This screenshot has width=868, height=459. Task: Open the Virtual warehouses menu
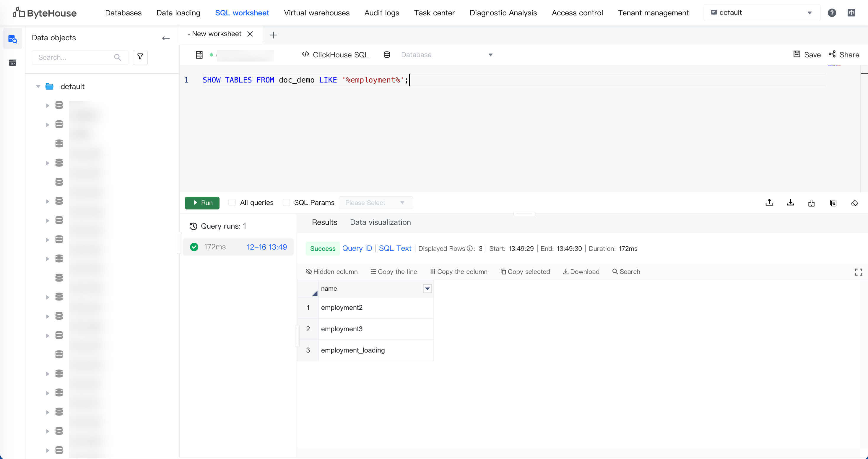316,13
